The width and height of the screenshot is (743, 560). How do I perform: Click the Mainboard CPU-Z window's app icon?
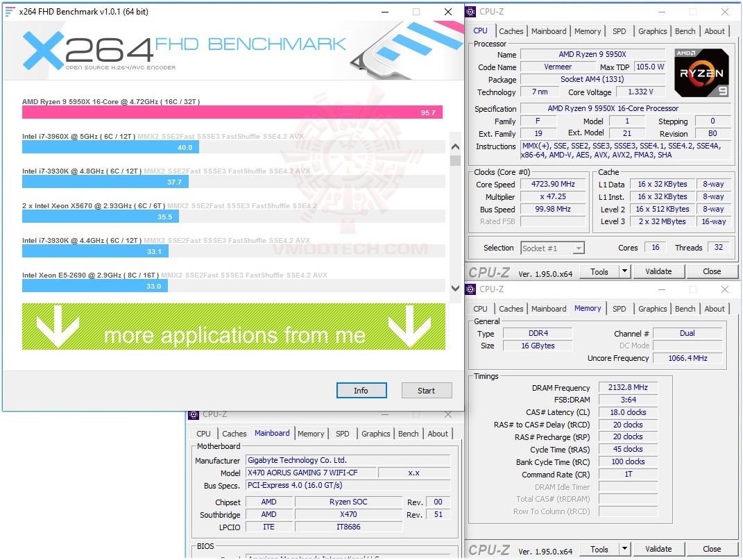[194, 415]
